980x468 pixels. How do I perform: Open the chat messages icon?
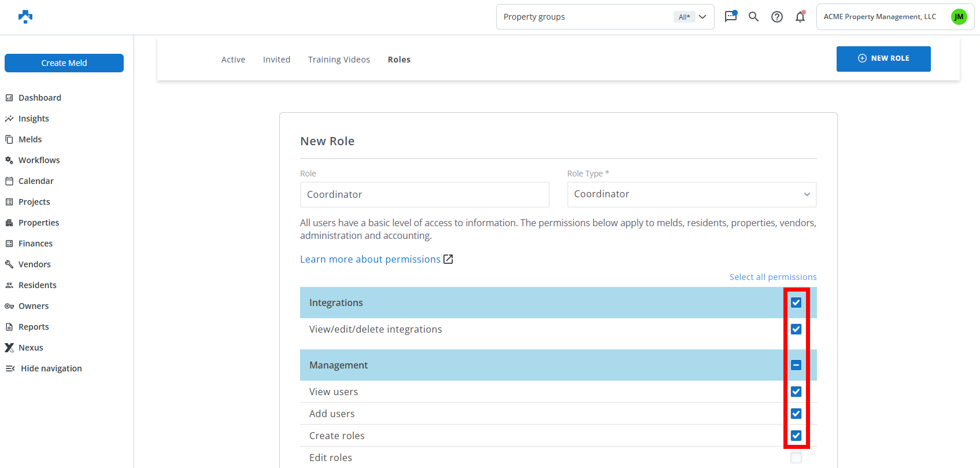point(731,16)
